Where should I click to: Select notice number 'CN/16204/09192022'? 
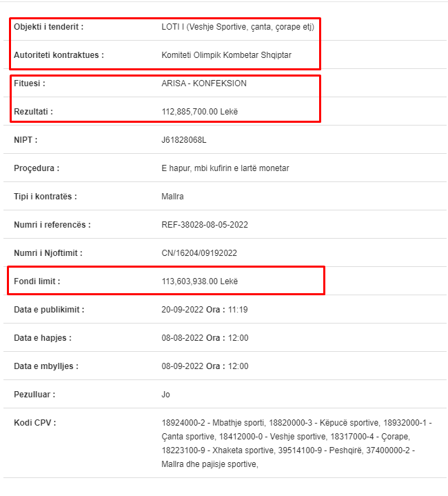pyautogui.click(x=199, y=253)
